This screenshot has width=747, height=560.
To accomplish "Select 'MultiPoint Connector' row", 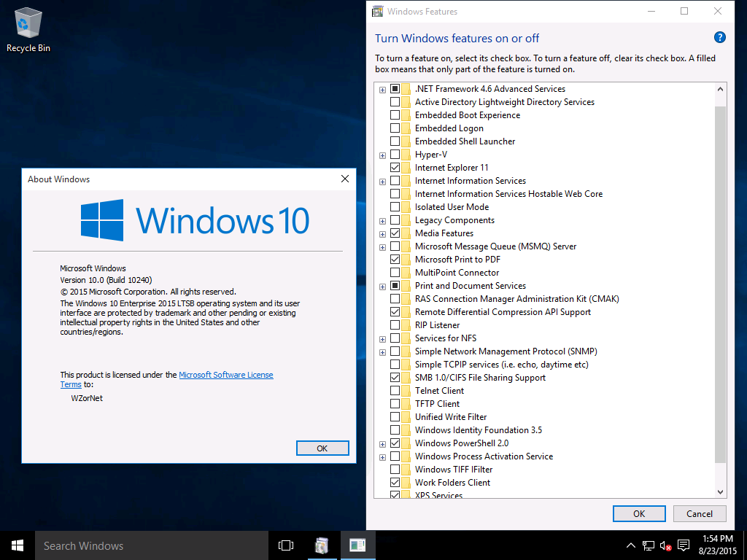I will point(457,273).
